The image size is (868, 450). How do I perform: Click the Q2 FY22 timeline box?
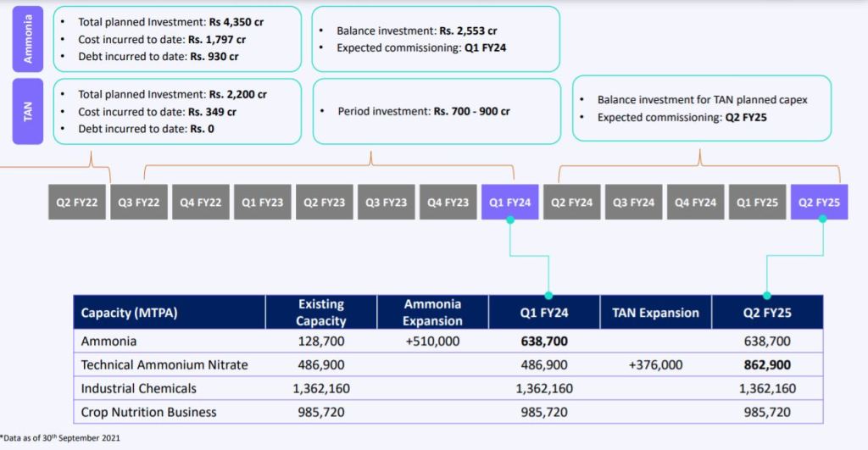click(x=77, y=203)
